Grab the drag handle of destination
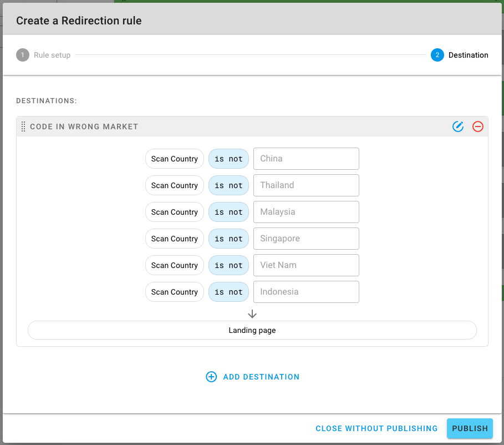This screenshot has height=445, width=504. (x=23, y=127)
